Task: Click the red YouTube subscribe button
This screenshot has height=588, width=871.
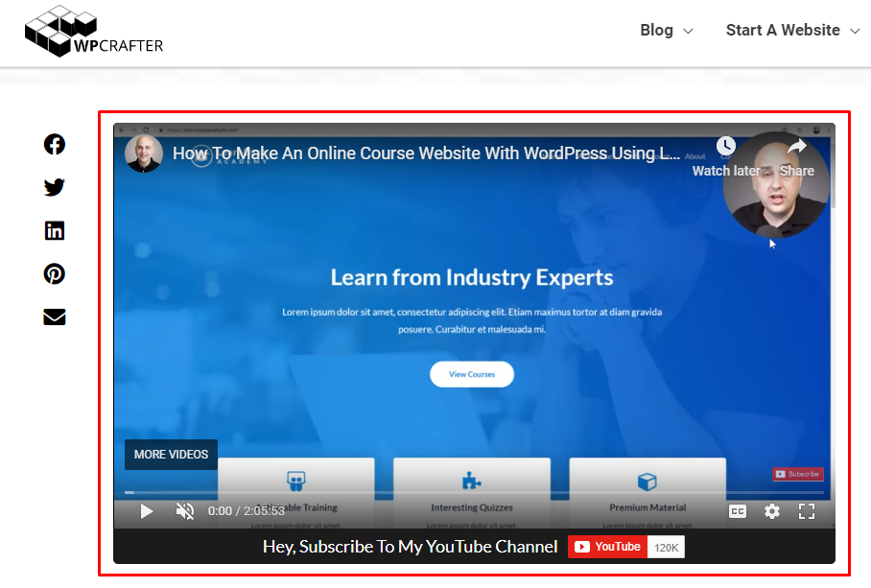Action: coord(608,547)
